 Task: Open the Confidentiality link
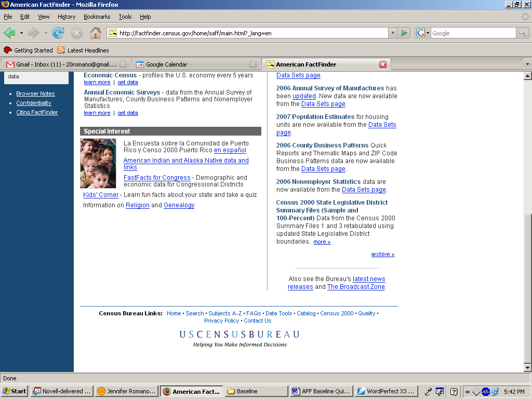(34, 103)
